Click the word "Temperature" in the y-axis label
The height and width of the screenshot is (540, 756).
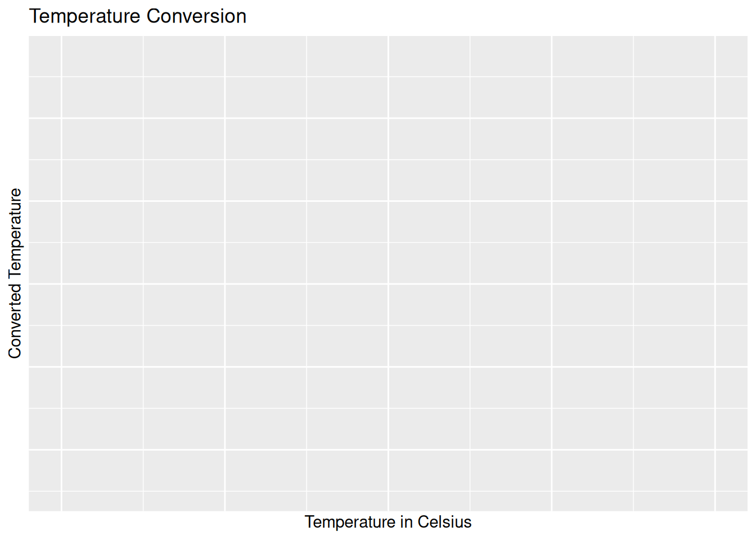15,233
